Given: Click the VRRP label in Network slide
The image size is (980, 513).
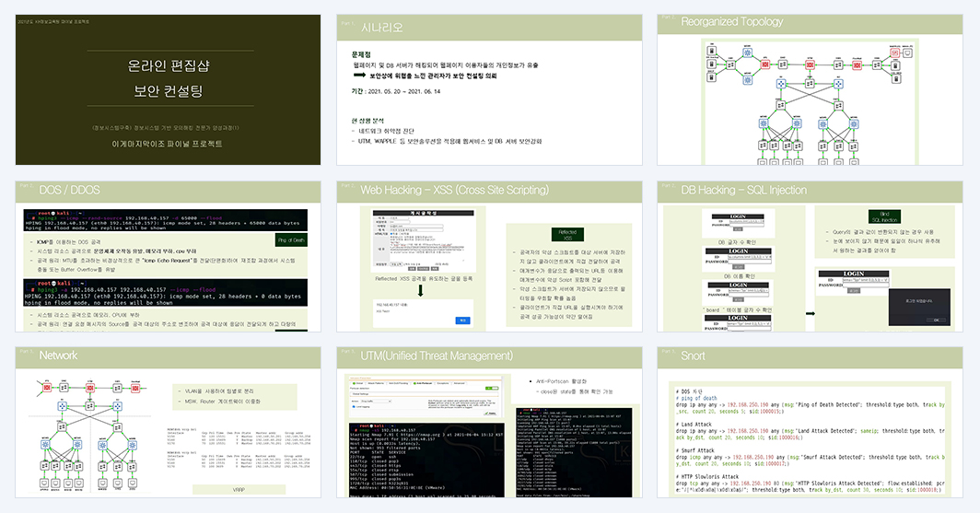Looking at the screenshot, I should tap(239, 490).
